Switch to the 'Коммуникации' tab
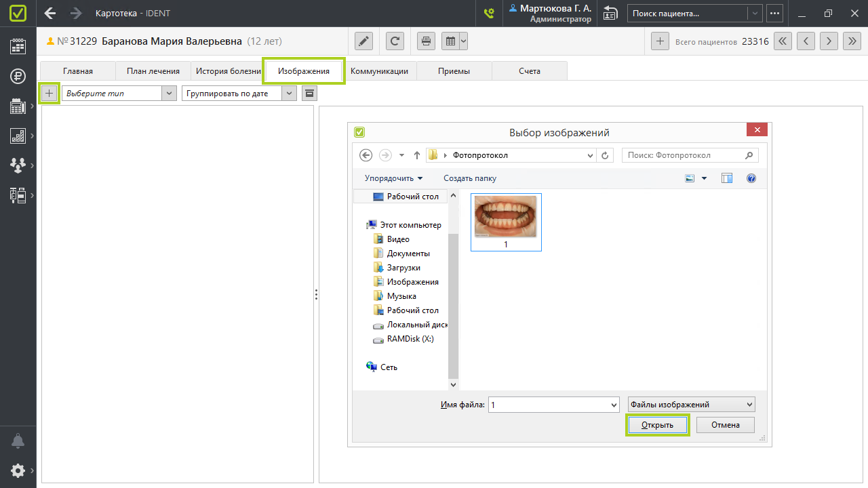The height and width of the screenshot is (488, 868). (379, 71)
